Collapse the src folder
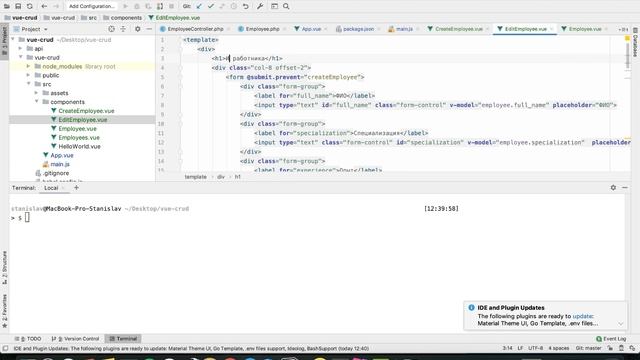Image resolution: width=640 pixels, height=360 pixels. point(29,84)
